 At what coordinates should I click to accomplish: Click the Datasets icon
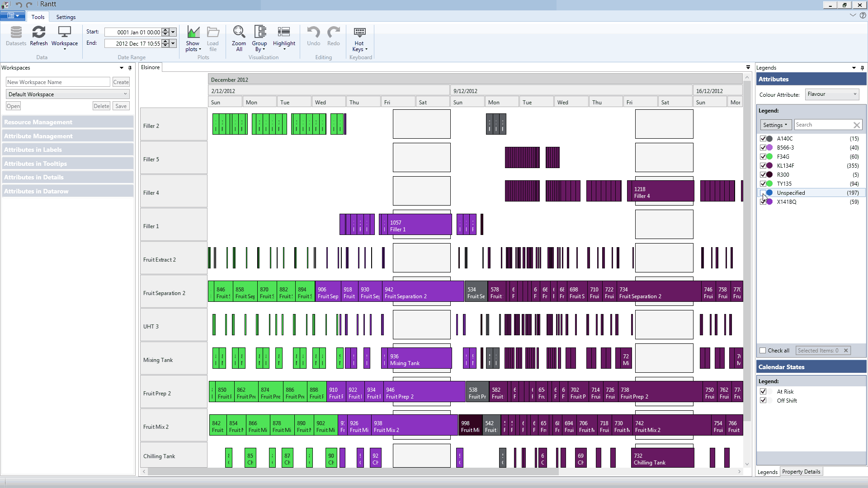point(16,33)
